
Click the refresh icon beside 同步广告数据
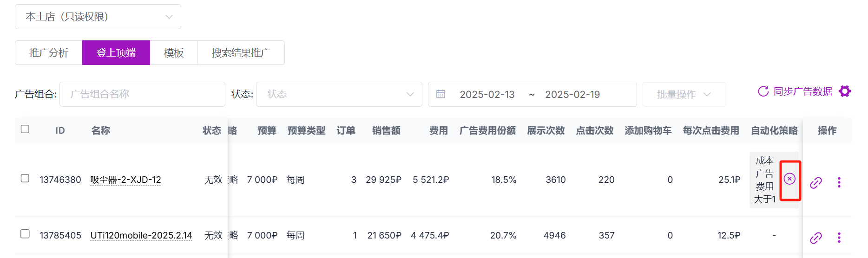pyautogui.click(x=763, y=91)
